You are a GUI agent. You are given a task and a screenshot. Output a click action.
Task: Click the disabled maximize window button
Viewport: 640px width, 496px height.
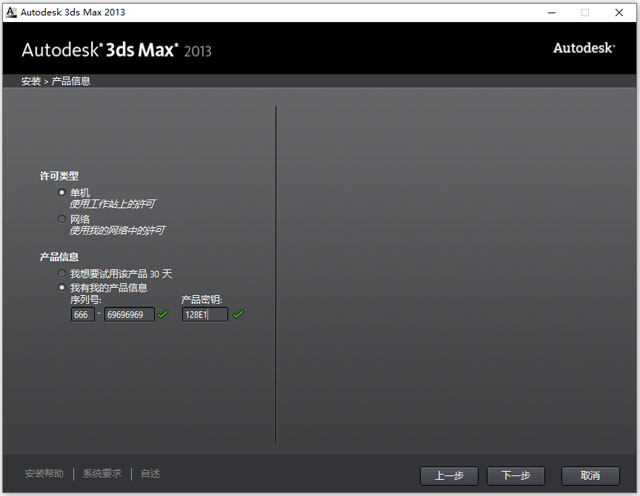tap(585, 13)
